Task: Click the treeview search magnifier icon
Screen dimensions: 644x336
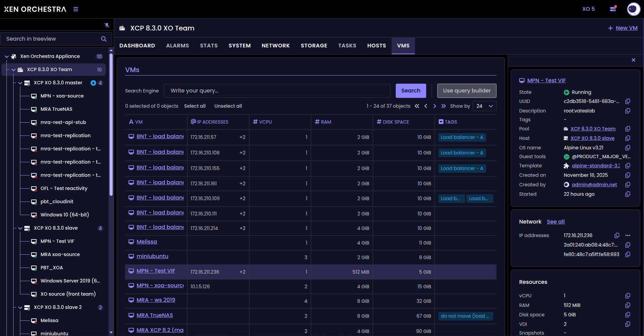Action: click(104, 39)
